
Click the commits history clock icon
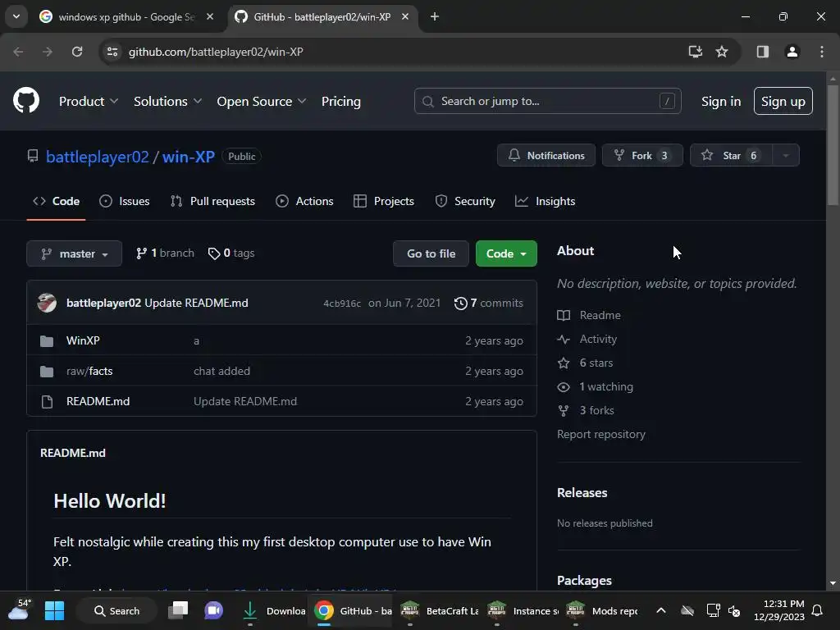pos(460,304)
